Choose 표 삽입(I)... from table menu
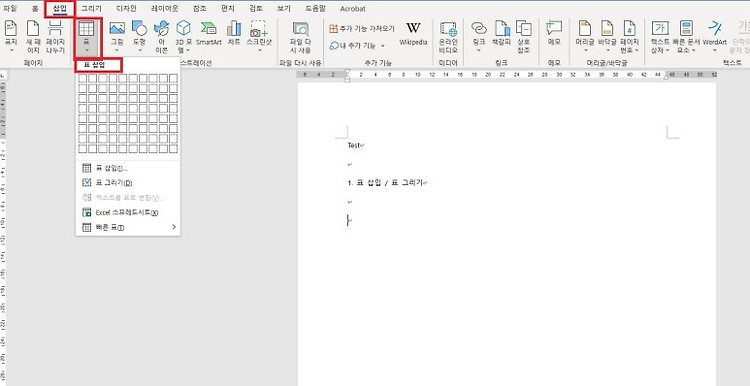Viewport: 750px width, 386px height. (128, 168)
